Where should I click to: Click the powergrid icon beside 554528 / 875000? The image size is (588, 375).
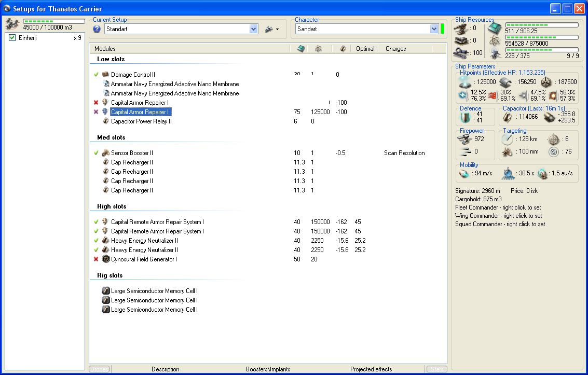tap(495, 41)
